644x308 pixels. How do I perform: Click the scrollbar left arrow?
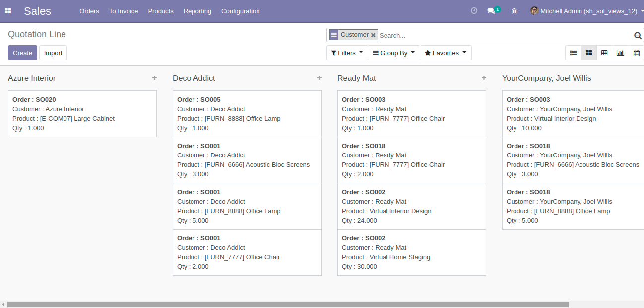tap(3, 304)
